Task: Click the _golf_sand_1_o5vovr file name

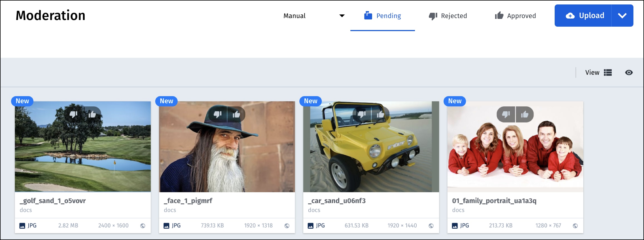Action: point(53,201)
